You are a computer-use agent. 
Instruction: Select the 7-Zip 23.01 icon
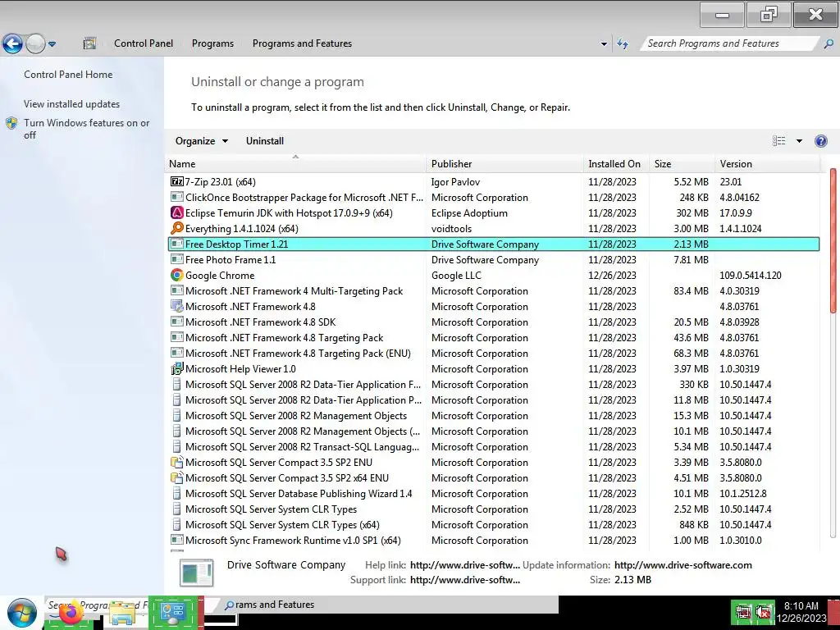pyautogui.click(x=177, y=181)
